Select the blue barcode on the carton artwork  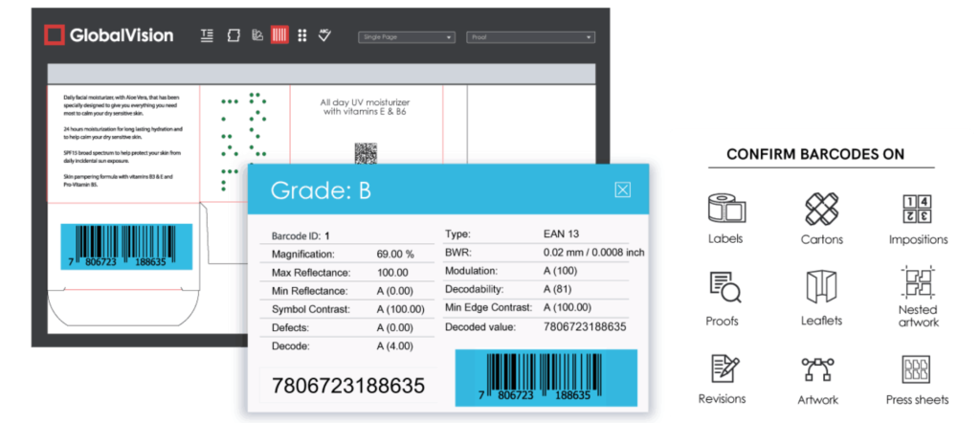(127, 247)
